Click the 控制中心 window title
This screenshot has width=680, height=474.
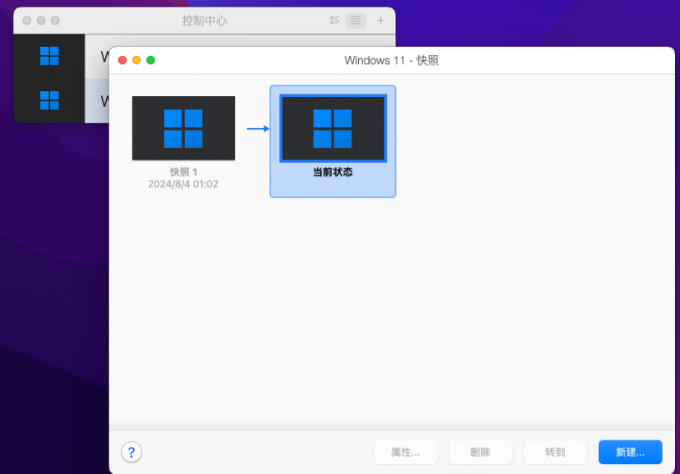[204, 20]
